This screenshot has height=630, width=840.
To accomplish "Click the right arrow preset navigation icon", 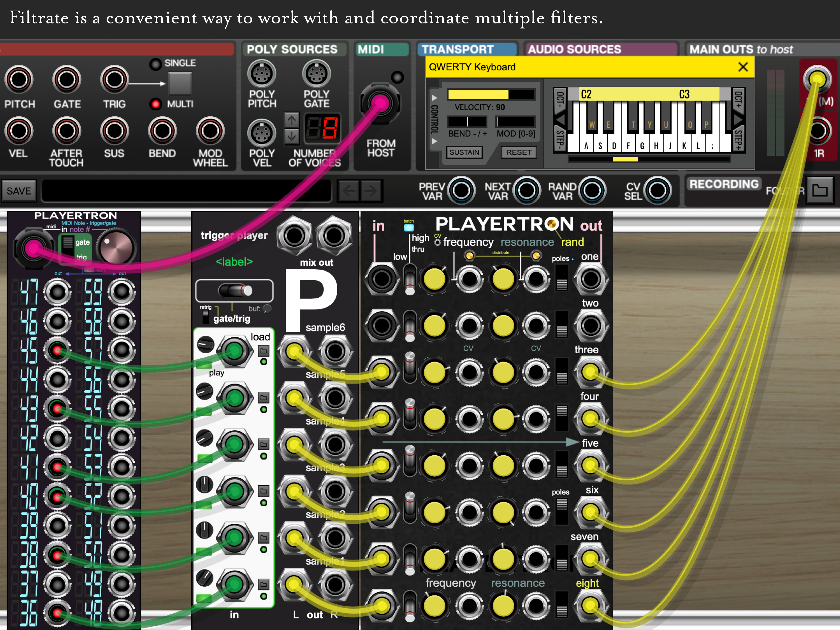I will pos(371,191).
